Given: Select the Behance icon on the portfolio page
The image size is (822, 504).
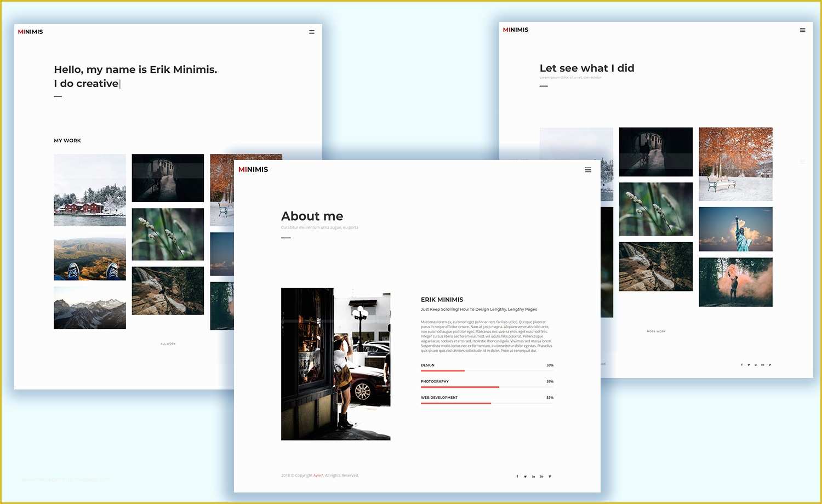Looking at the screenshot, I should pos(762,364).
